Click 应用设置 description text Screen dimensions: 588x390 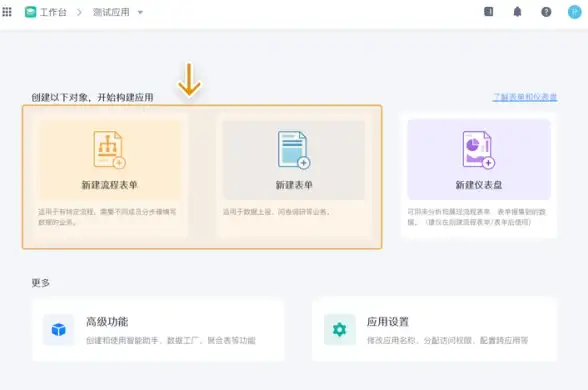point(447,340)
